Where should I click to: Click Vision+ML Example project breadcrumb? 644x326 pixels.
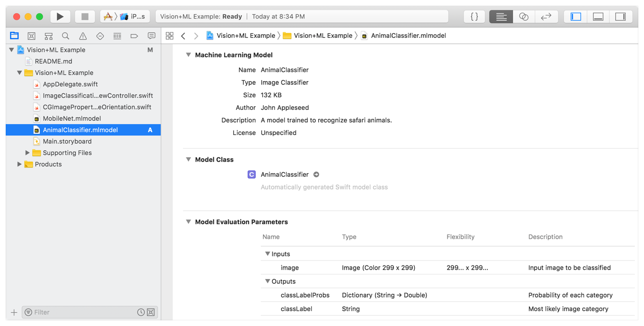coord(241,36)
